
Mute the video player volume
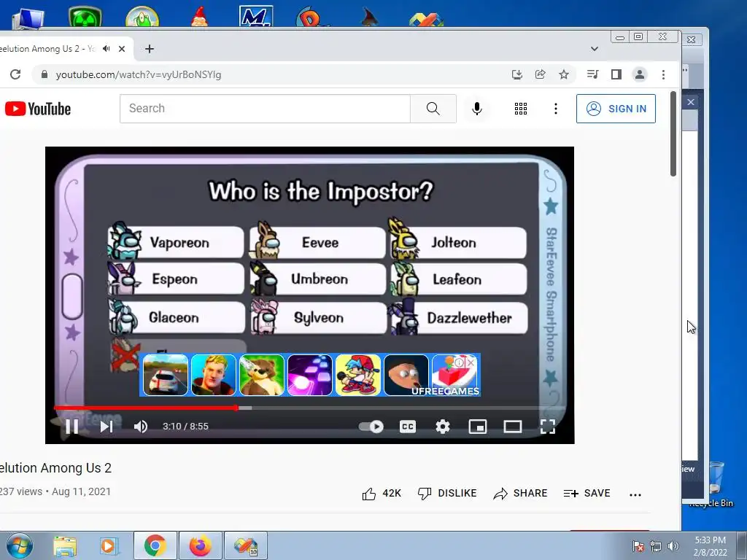(140, 426)
